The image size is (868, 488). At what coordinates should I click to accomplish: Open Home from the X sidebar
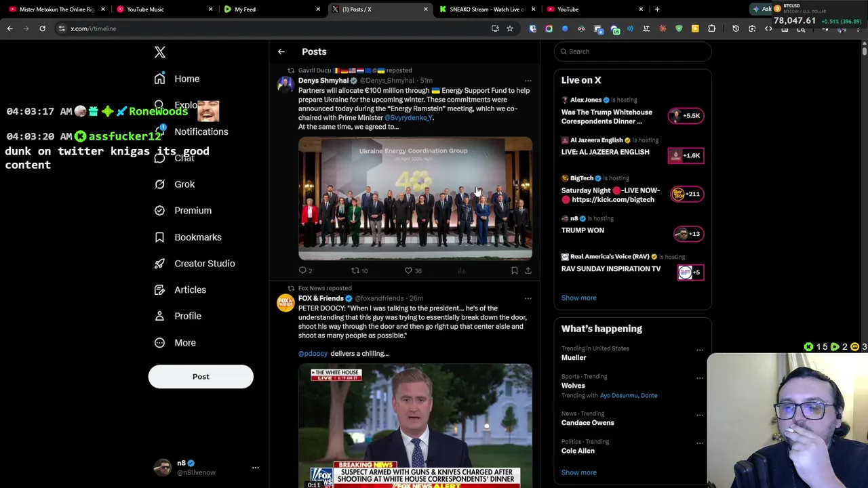[x=186, y=79]
